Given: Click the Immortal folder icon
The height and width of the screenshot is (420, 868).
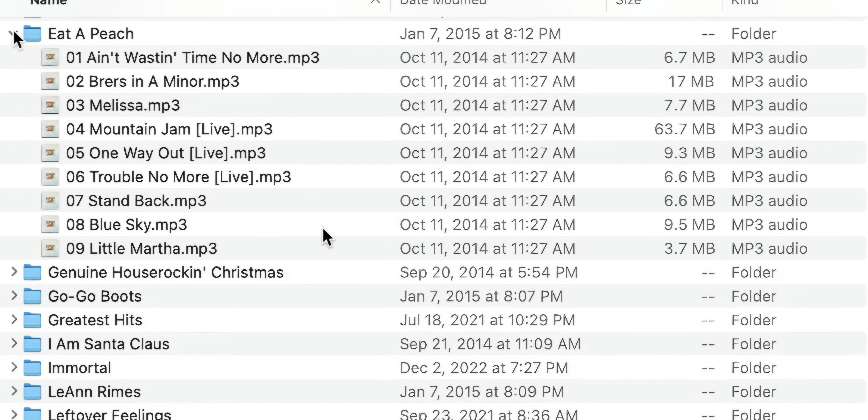Looking at the screenshot, I should click(32, 367).
